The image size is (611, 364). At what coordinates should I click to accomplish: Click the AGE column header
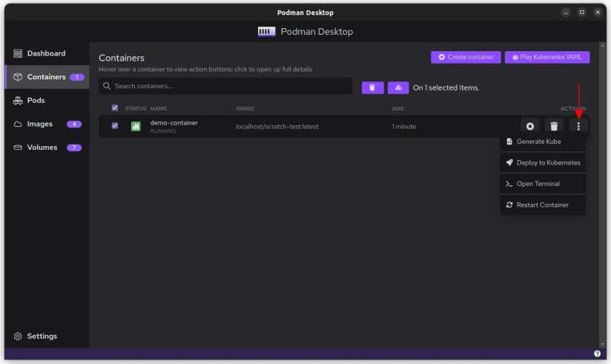(398, 108)
